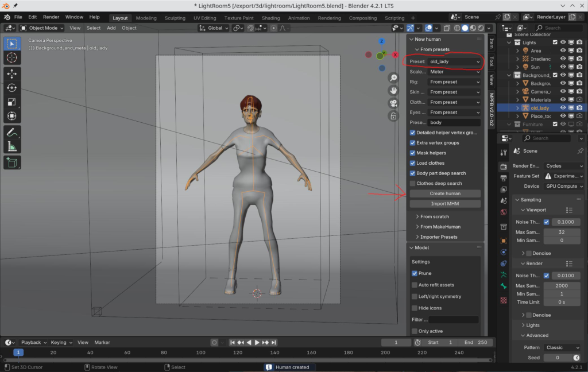Uncheck the Load clothes checkbox
The image size is (588, 372).
[x=412, y=163]
